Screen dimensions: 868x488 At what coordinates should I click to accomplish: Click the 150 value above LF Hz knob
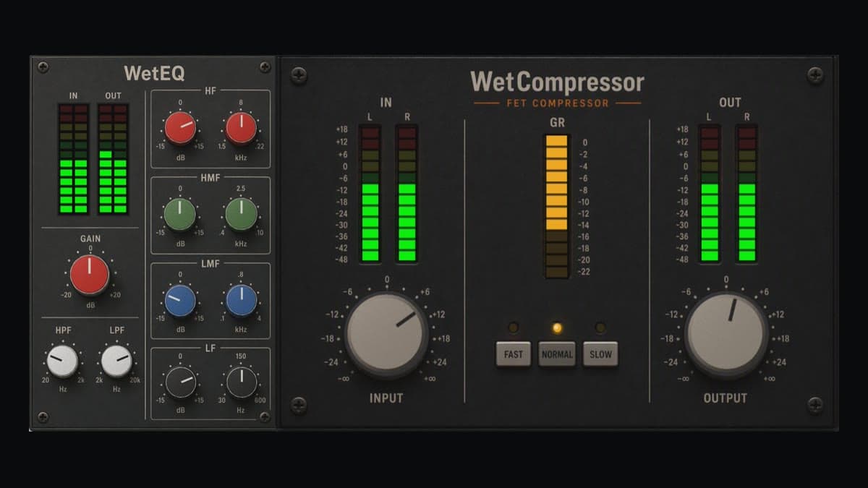pos(241,356)
